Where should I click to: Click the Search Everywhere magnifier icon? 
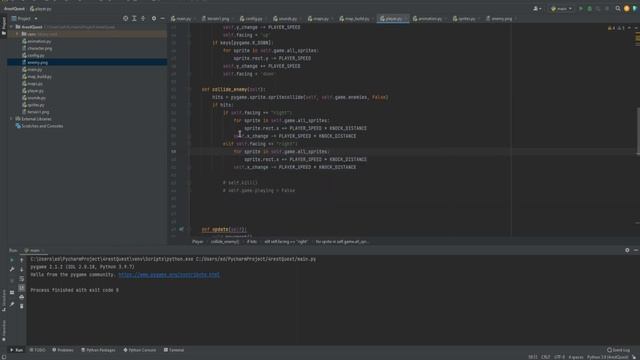tap(618, 9)
